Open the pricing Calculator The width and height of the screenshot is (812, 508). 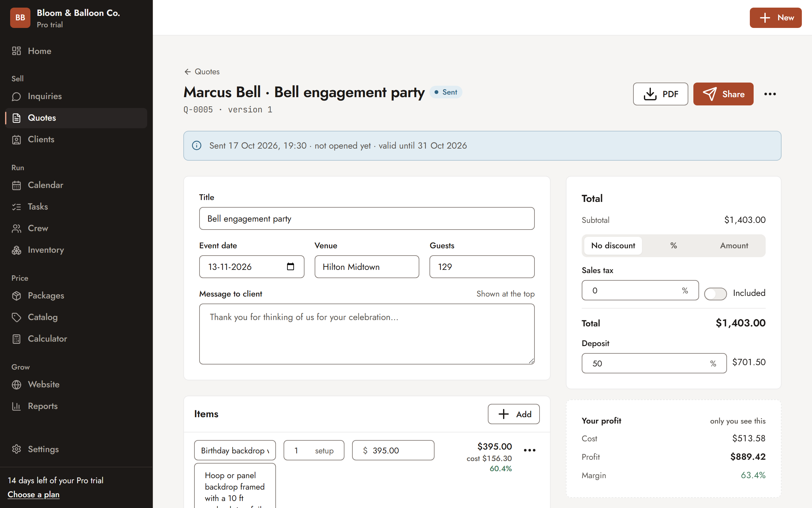tap(76, 339)
